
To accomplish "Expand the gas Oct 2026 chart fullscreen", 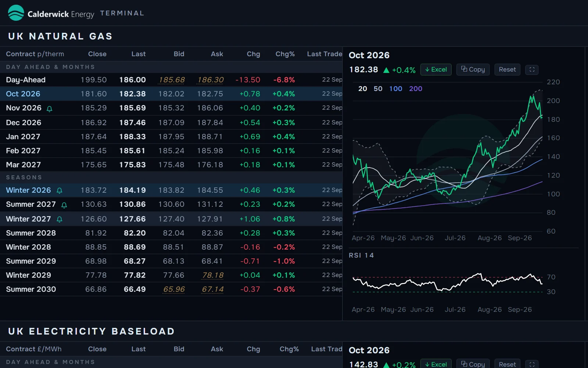I will [532, 70].
